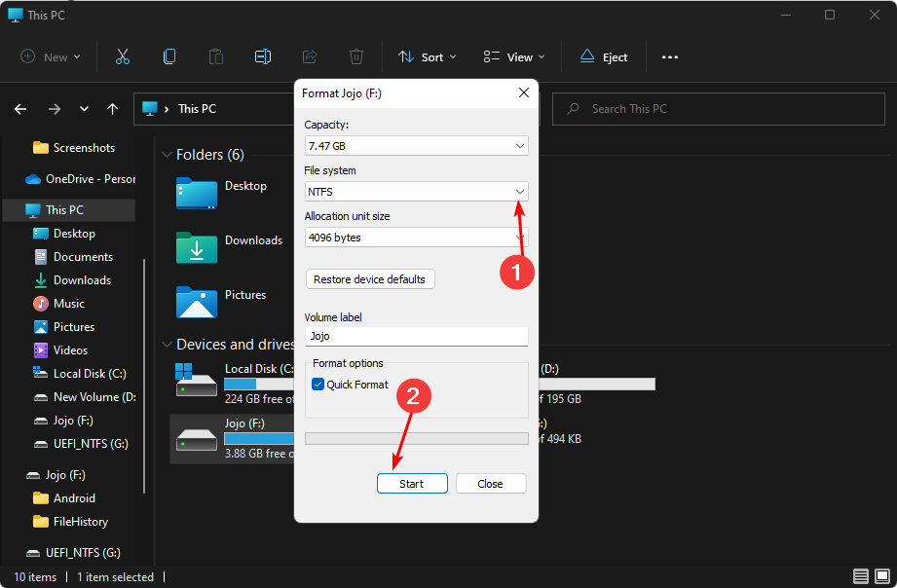897x588 pixels.
Task: Open the Allocation unit size dropdown
Action: [417, 238]
